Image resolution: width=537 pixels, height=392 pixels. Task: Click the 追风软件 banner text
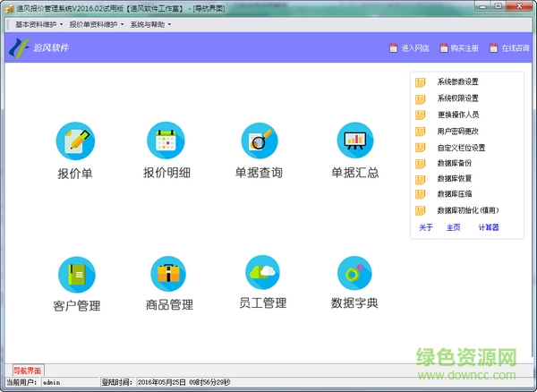(51, 47)
